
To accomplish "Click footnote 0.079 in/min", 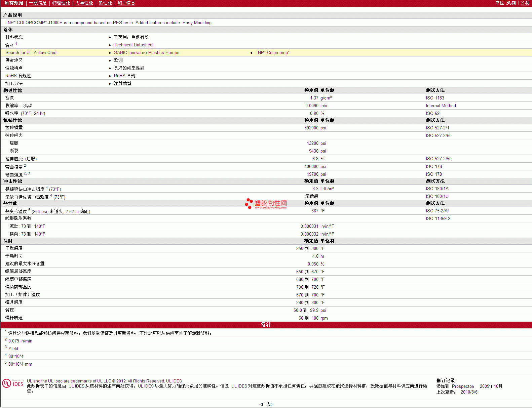I will tap(20, 341).
